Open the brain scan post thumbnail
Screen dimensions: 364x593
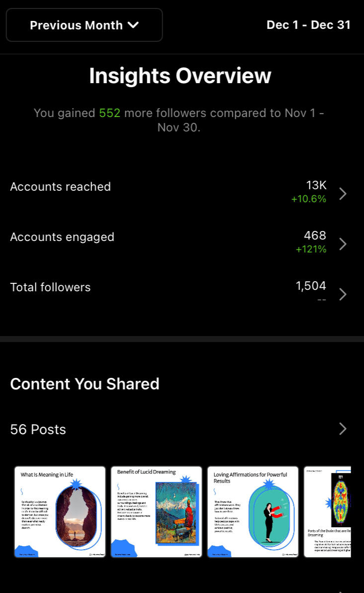pyautogui.click(x=328, y=511)
